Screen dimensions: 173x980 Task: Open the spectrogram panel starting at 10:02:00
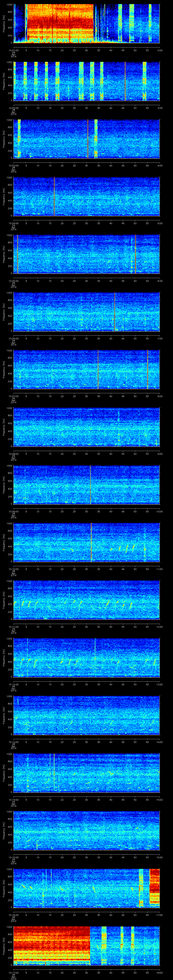[86, 81]
